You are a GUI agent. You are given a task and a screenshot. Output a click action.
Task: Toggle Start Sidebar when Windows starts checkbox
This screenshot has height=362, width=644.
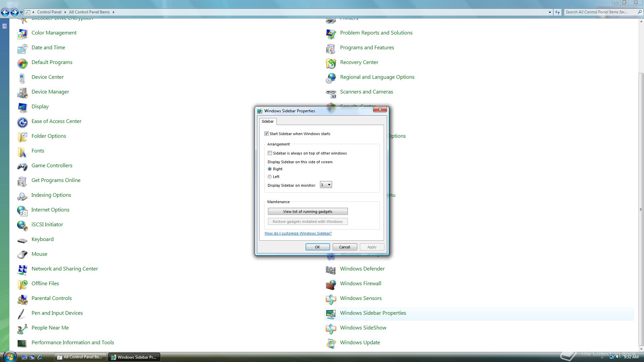267,134
